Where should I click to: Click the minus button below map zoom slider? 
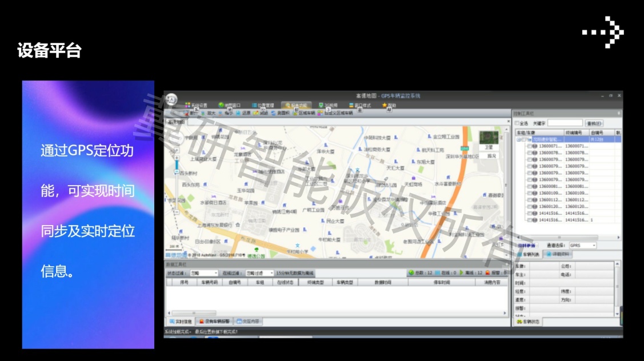pos(177,212)
